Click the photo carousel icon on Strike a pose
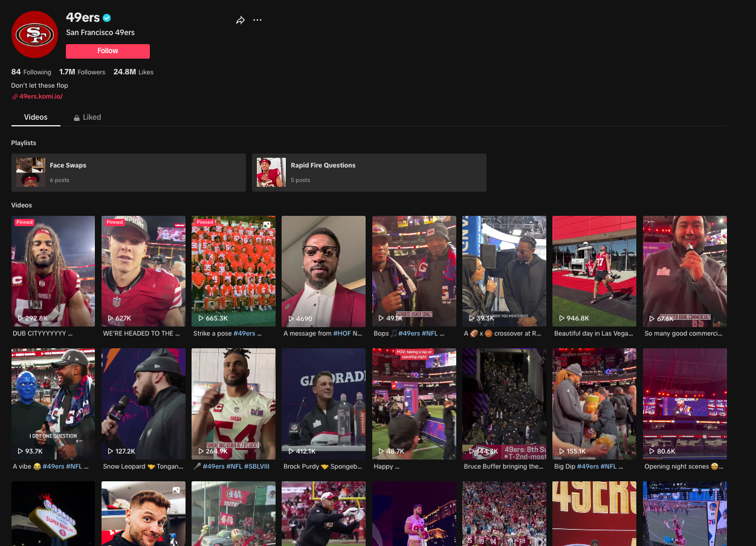The height and width of the screenshot is (546, 756). pyautogui.click(x=267, y=225)
